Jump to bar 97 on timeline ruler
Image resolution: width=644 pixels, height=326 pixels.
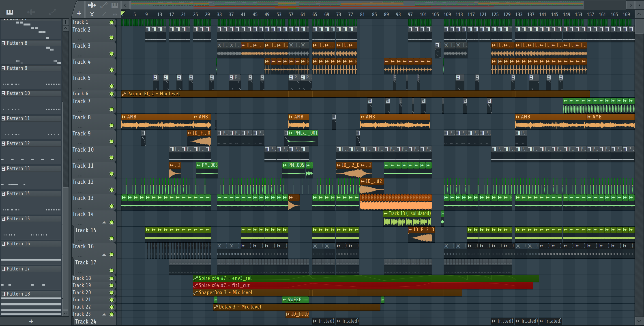tap(410, 14)
